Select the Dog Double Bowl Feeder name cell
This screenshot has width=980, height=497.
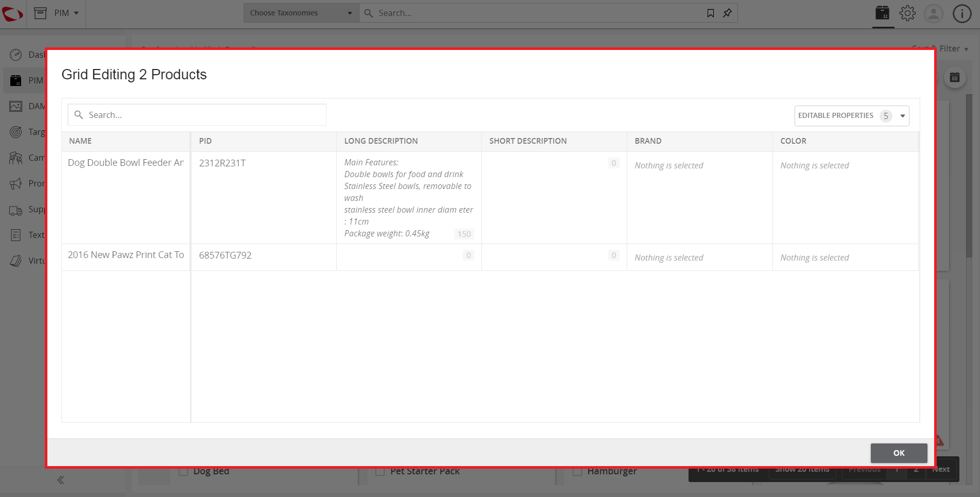pos(126,198)
